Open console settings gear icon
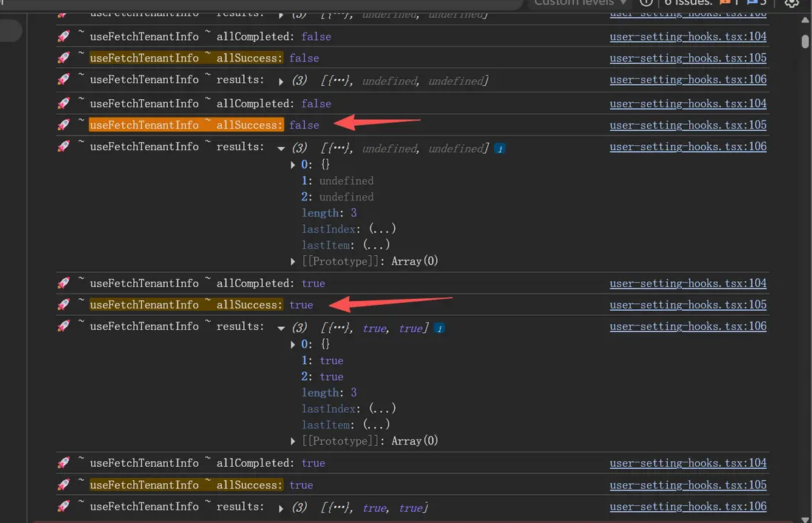Viewport: 812px width, 523px height. click(x=792, y=3)
